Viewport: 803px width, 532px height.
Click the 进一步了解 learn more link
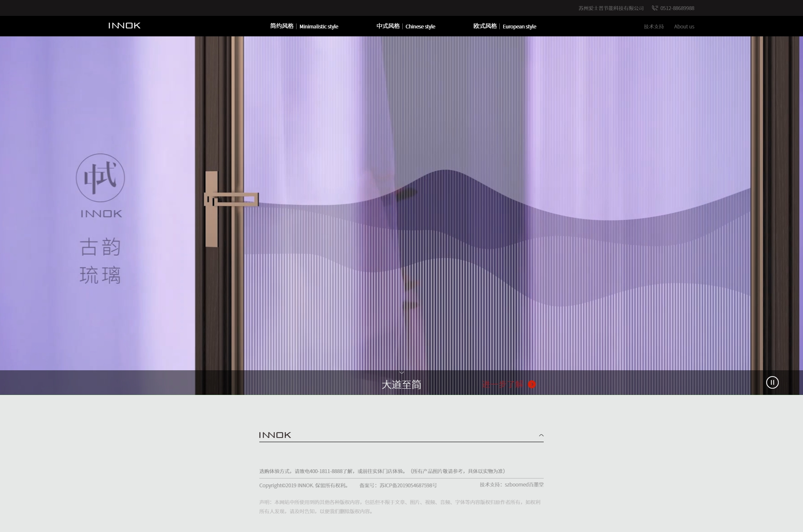pyautogui.click(x=502, y=384)
